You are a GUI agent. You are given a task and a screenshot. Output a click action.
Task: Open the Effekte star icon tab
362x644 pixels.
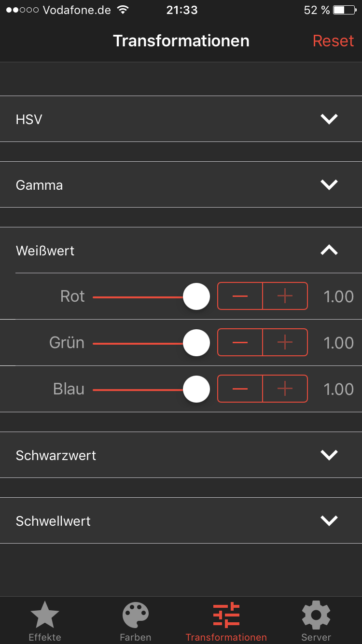45,616
